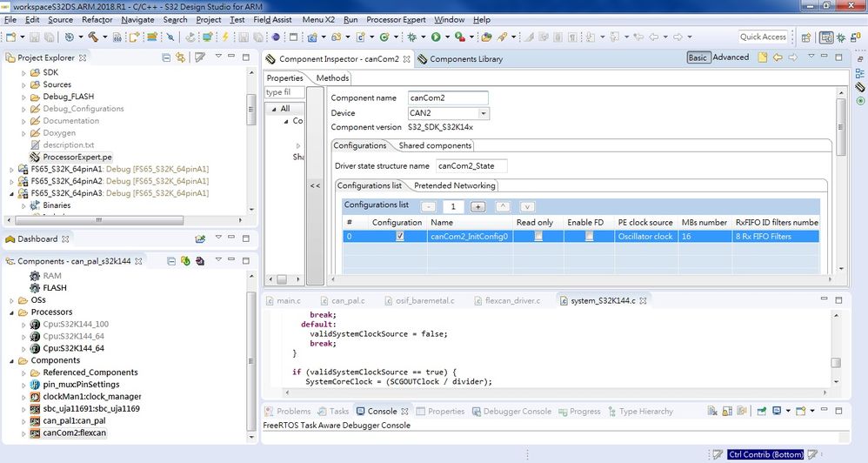Expand the OSs folder in Components
The width and height of the screenshot is (868, 463).
(12, 299)
